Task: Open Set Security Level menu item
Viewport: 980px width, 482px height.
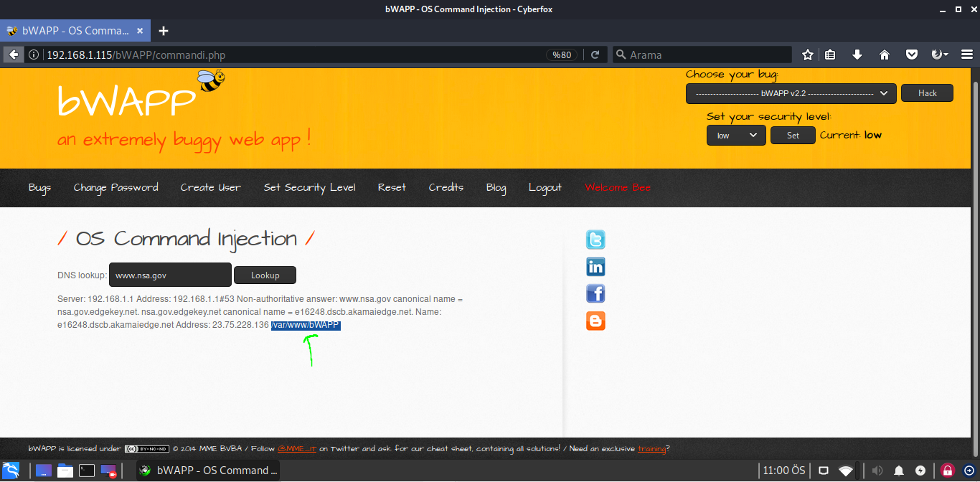Action: tap(309, 188)
